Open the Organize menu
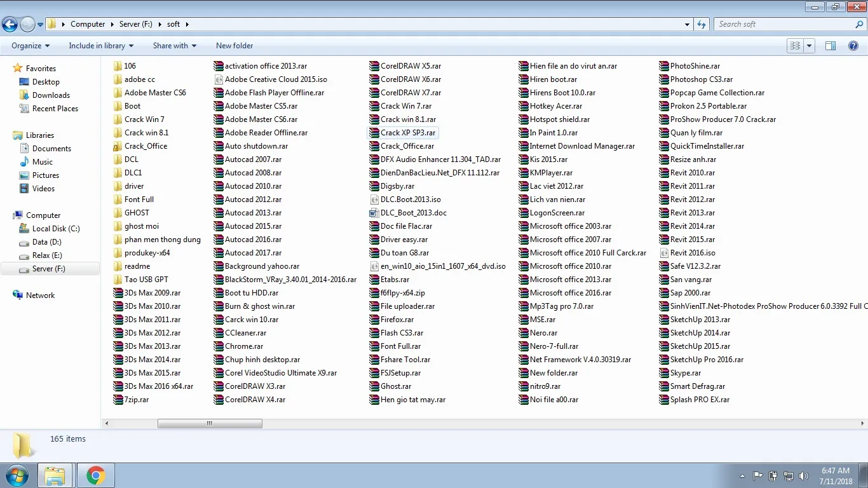 [31, 46]
